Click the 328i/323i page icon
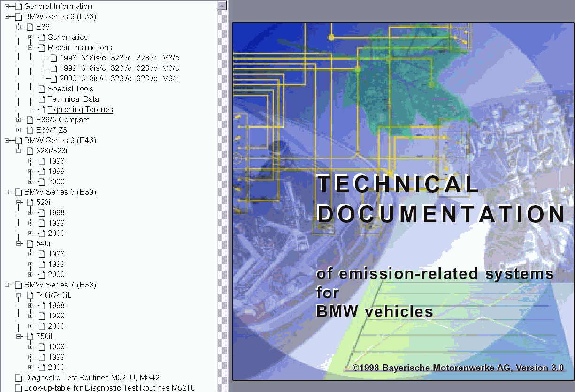The image size is (575, 392). 30,151
